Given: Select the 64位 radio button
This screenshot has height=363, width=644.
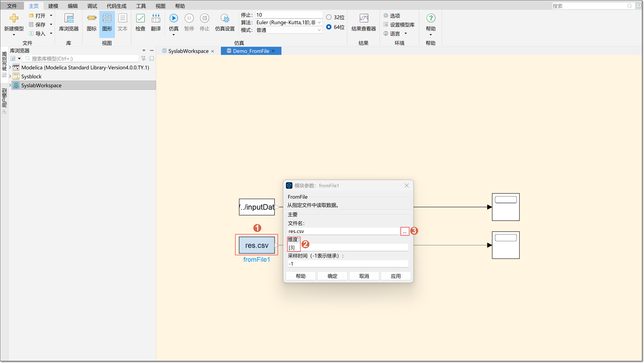Looking at the screenshot, I should tap(329, 27).
